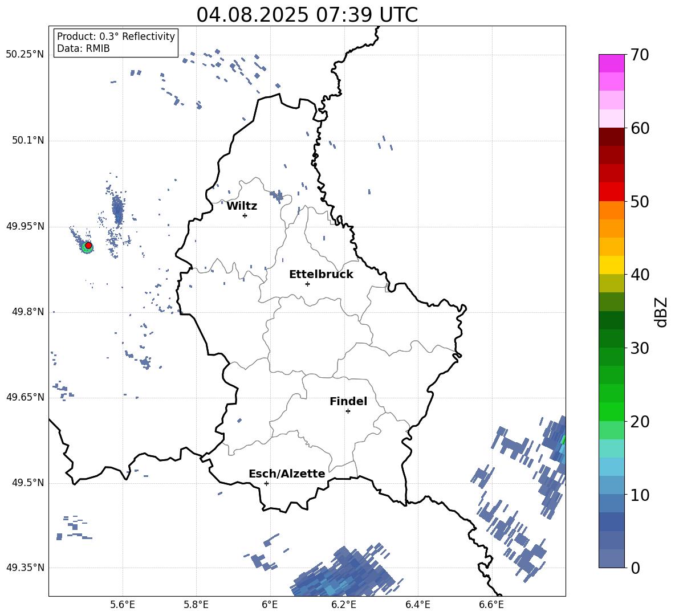Select the Esch/Alzette city label

(x=287, y=474)
